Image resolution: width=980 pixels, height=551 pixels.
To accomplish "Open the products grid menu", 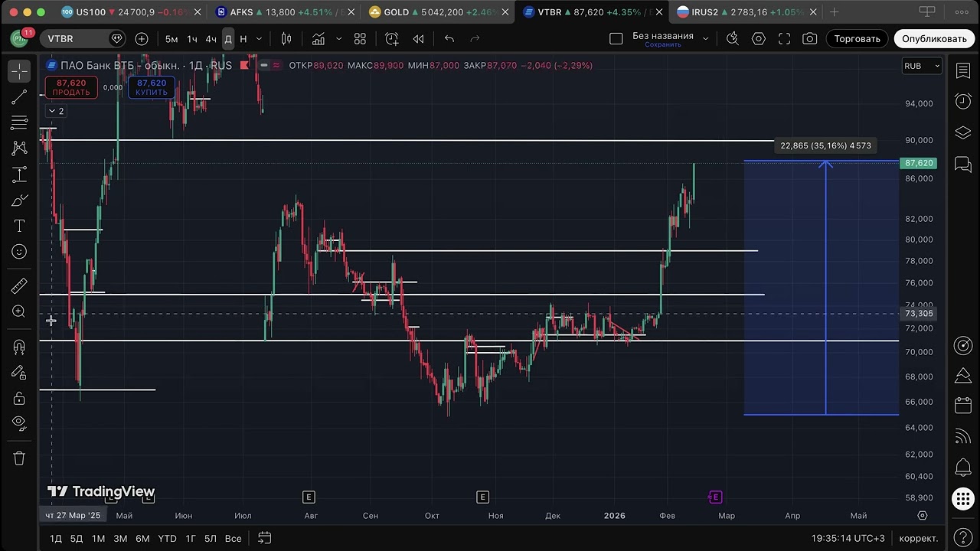I will pos(963,499).
